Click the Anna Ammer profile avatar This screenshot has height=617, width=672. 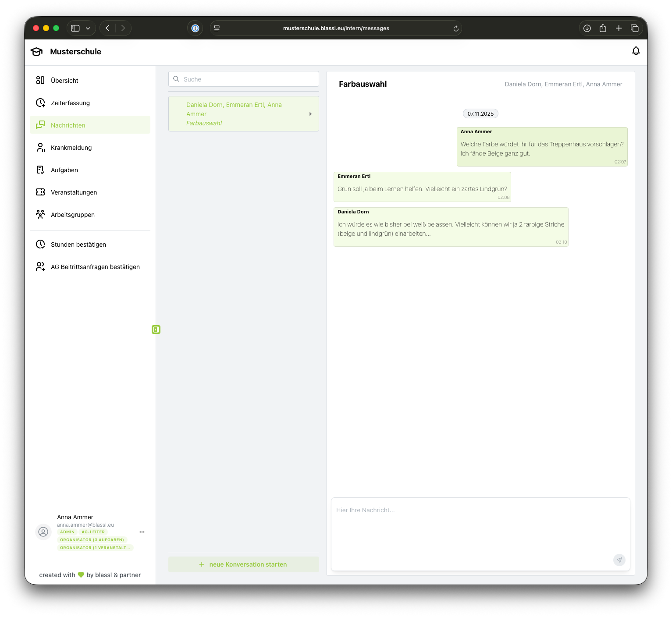[x=43, y=532]
